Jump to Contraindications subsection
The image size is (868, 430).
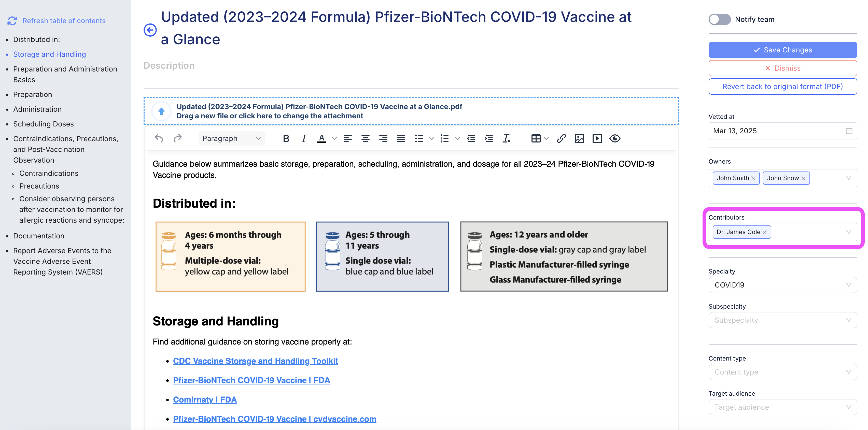click(49, 174)
